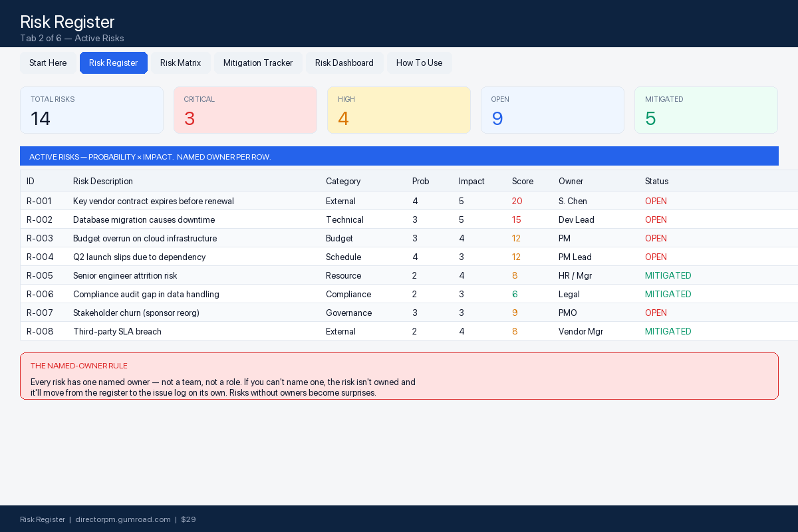Screen dimensions: 798x532
Task: Go to the Risk Dashboard tab
Action: point(344,63)
